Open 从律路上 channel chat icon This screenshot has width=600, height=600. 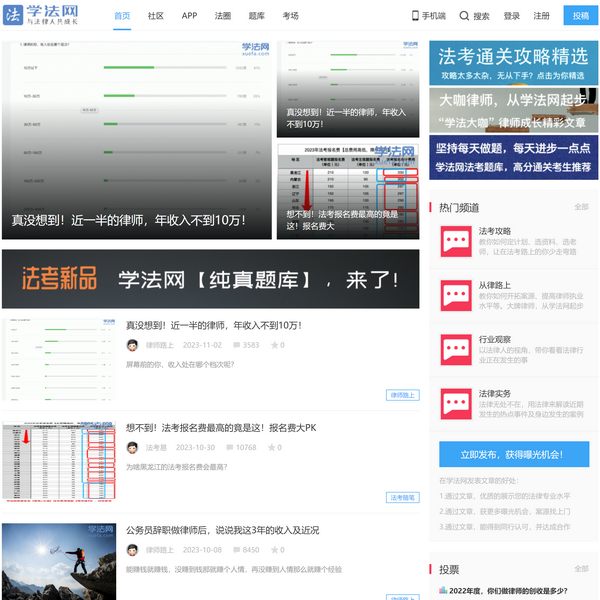click(457, 295)
